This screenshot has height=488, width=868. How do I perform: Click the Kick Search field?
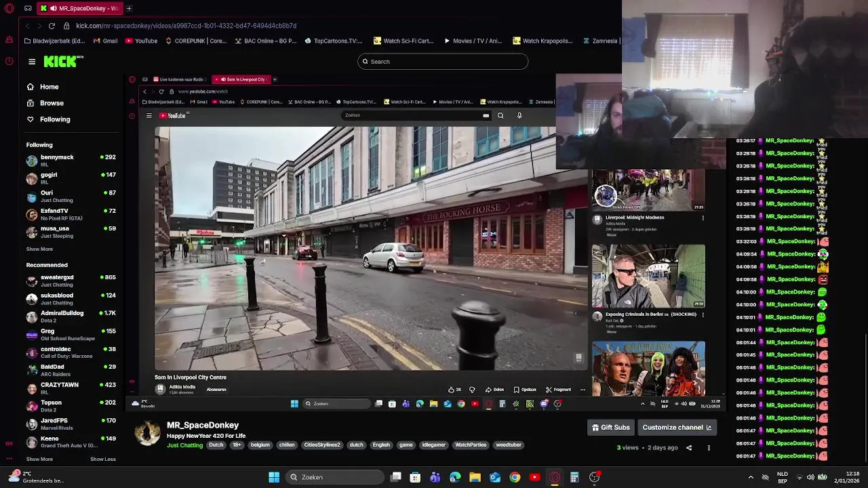coord(443,62)
